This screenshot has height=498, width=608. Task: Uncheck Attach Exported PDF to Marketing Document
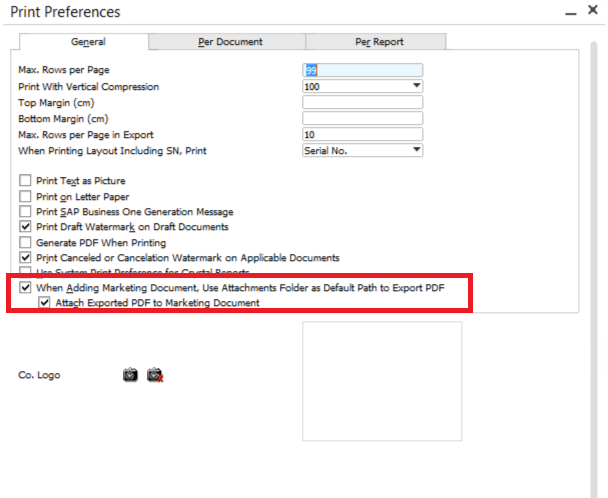click(x=45, y=302)
